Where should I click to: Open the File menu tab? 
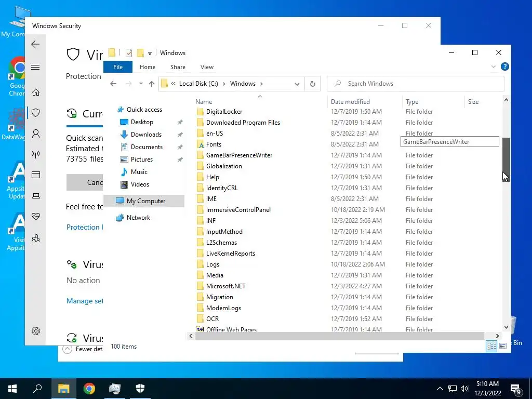(118, 67)
